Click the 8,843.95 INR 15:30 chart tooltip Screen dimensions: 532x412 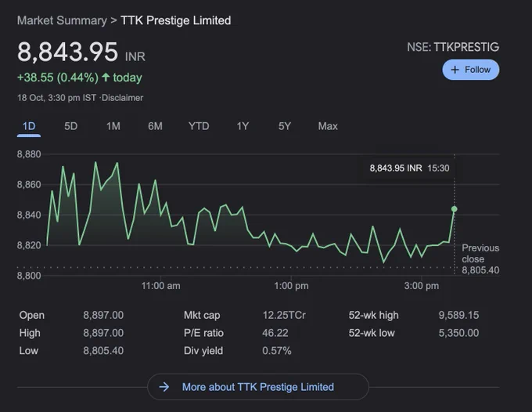point(409,168)
